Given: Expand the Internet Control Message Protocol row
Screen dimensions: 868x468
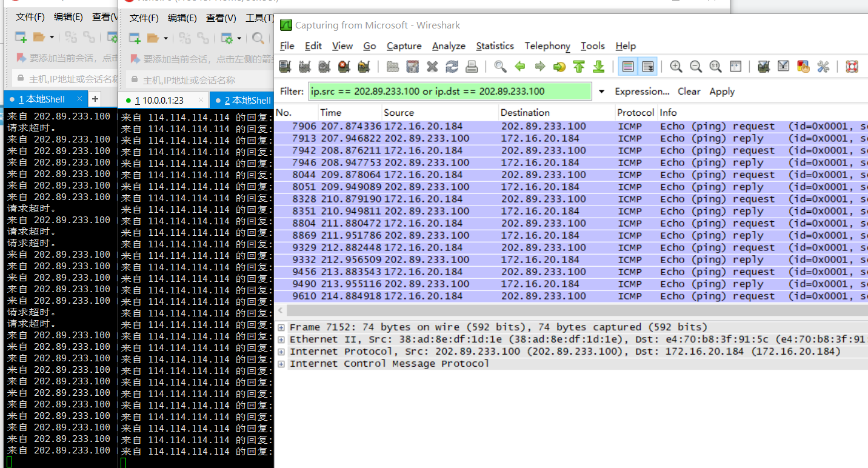Looking at the screenshot, I should 281,364.
